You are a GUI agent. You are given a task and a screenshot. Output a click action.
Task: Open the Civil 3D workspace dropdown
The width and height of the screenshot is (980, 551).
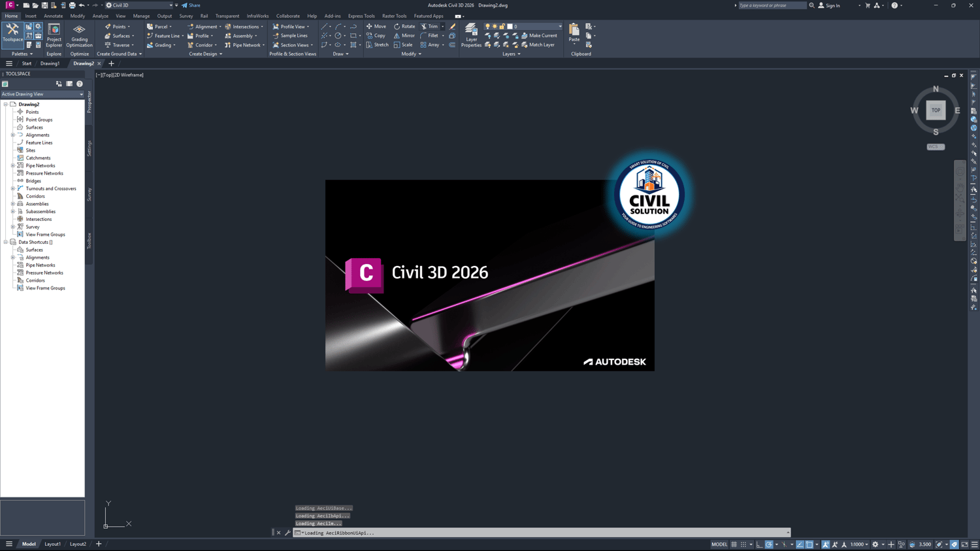pos(140,5)
